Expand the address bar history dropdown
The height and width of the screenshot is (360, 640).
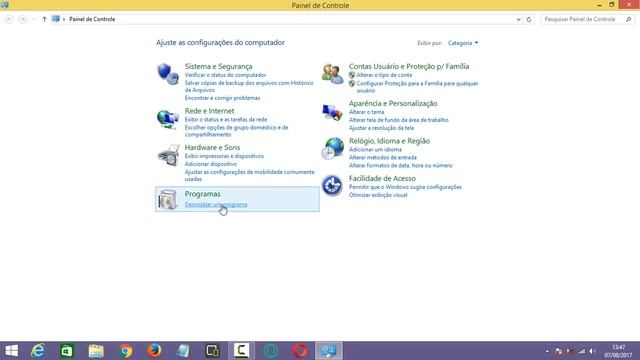tap(518, 19)
